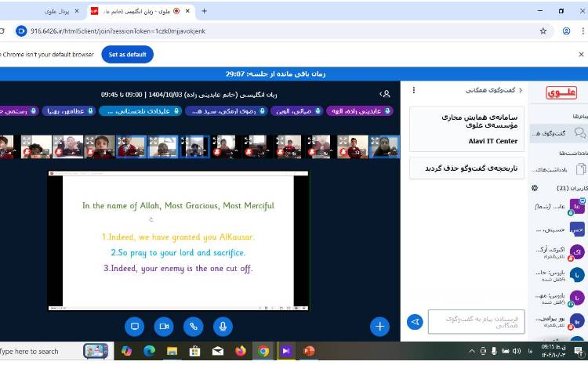The height and width of the screenshot is (376, 588).
Task: Open Mail app from the taskbar
Action: 217,351
